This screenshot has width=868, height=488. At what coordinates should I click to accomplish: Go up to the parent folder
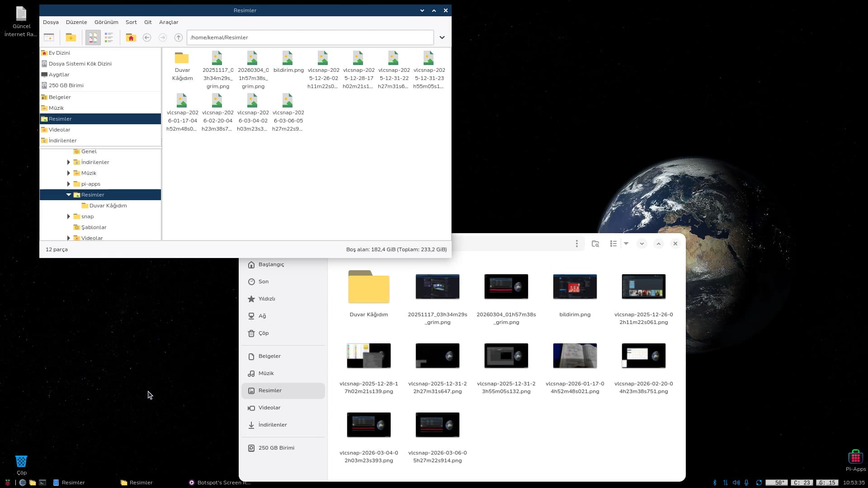tap(179, 38)
